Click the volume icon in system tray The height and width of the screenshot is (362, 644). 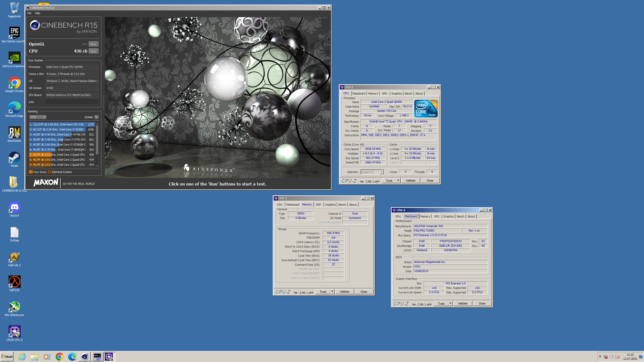[611, 357]
